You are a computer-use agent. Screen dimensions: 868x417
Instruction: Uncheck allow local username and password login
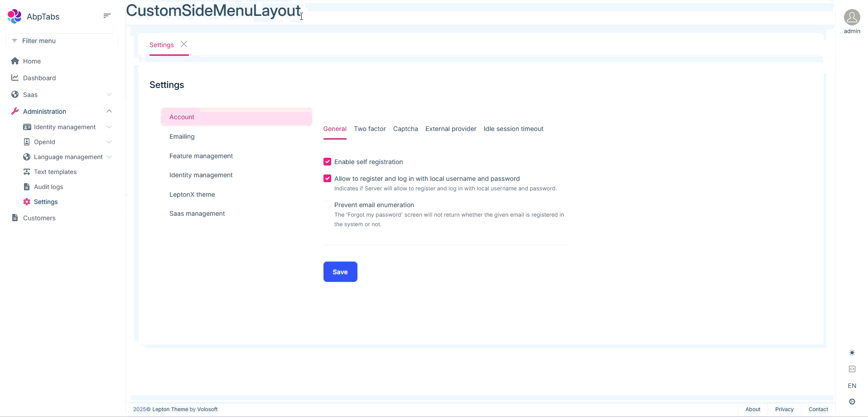click(x=327, y=179)
